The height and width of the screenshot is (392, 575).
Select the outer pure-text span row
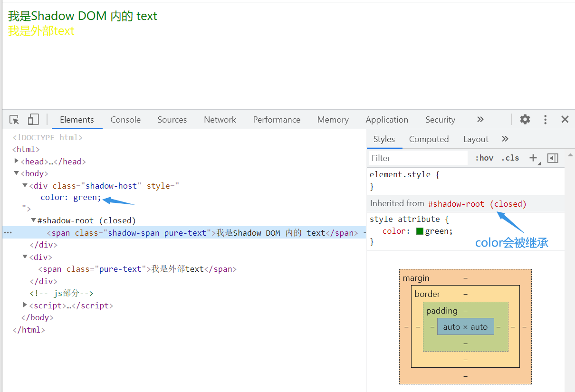point(137,269)
